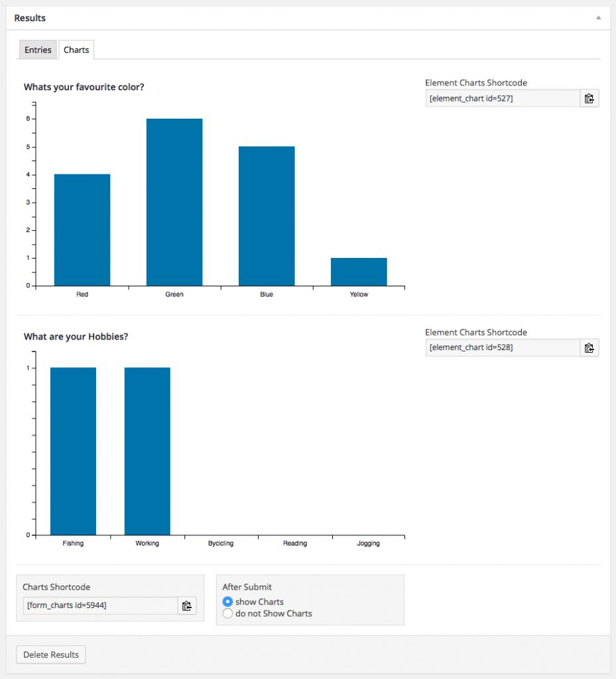616x679 pixels.
Task: Click the Results panel title
Action: click(30, 18)
